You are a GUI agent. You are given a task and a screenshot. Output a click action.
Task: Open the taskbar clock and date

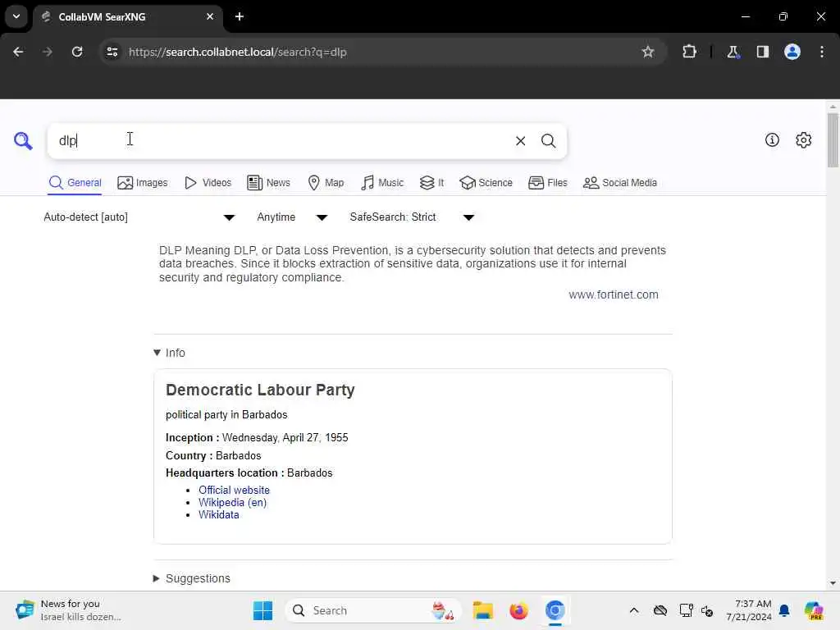coord(748,610)
